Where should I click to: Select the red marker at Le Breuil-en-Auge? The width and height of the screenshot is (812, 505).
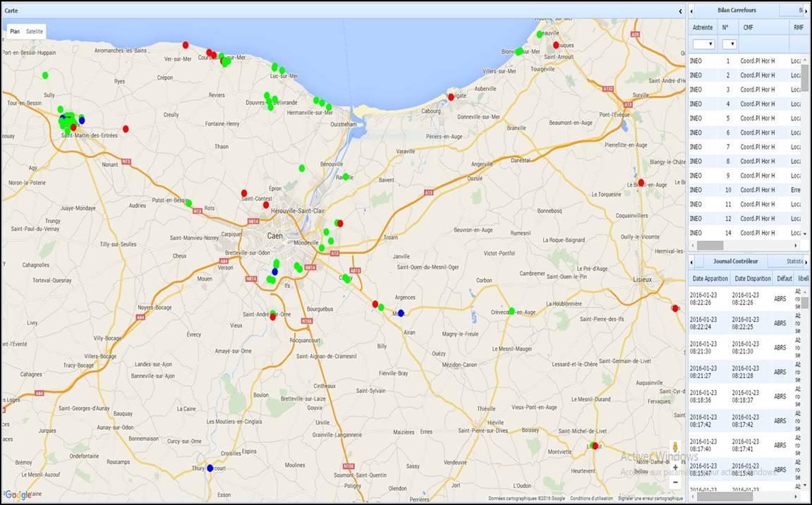pos(641,182)
